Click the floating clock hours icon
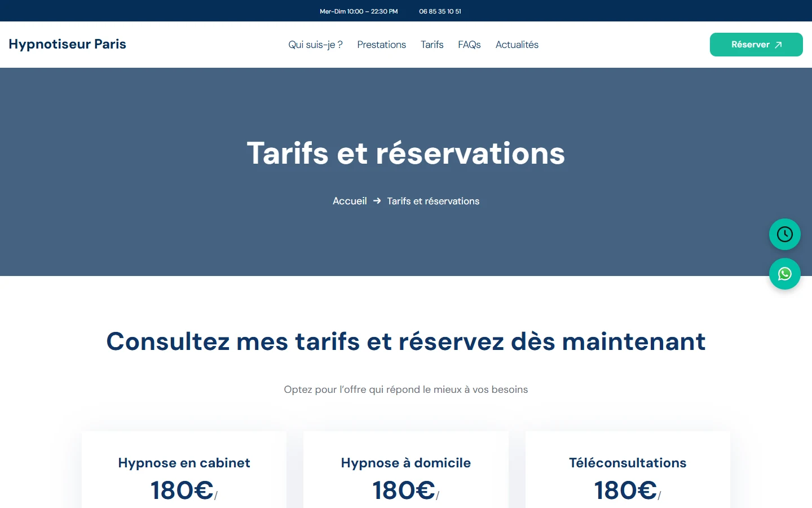812x508 pixels. 784,234
